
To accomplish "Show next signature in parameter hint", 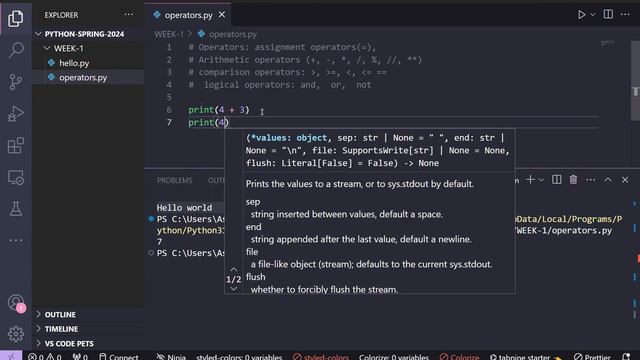I will tap(233, 289).
